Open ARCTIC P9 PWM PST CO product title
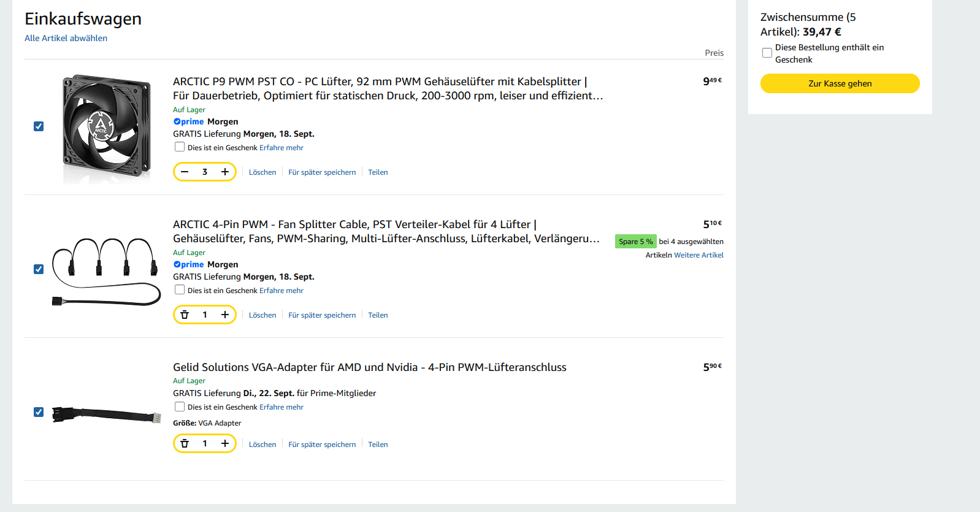The height and width of the screenshot is (512, 980). click(x=388, y=88)
